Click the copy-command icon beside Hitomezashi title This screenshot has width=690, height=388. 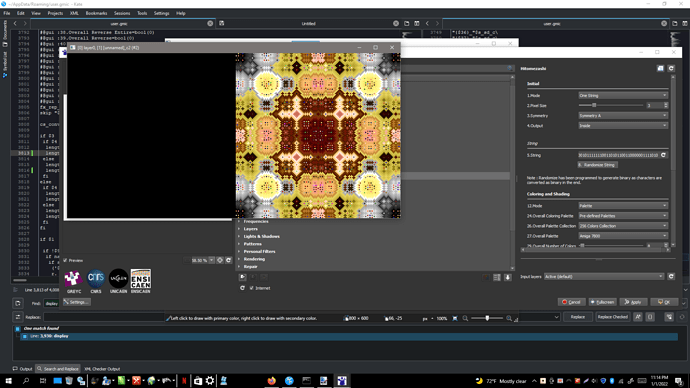661,69
